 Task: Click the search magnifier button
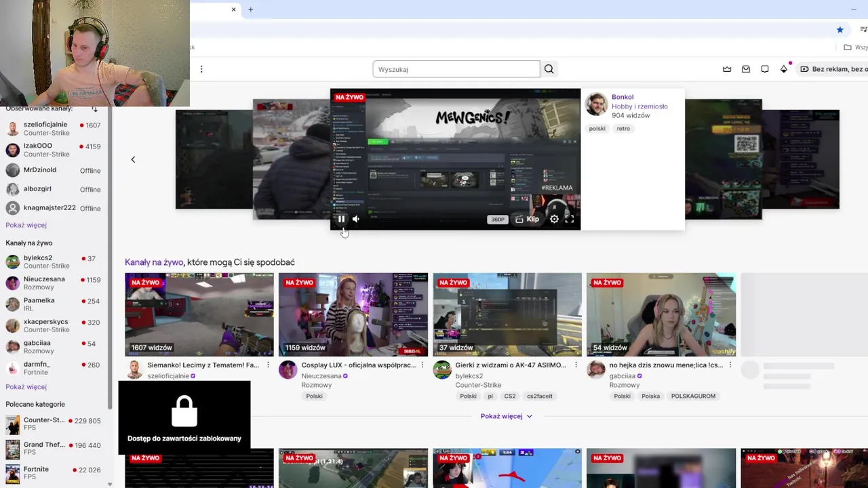[x=549, y=69]
